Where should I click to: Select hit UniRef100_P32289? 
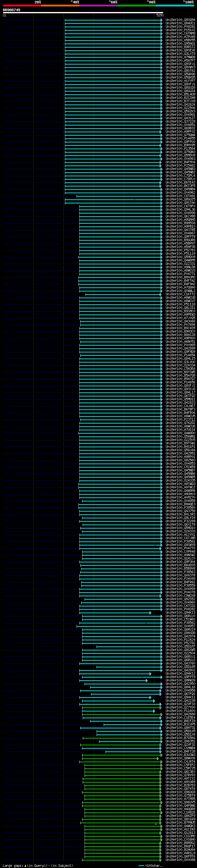[x=180, y=521]
